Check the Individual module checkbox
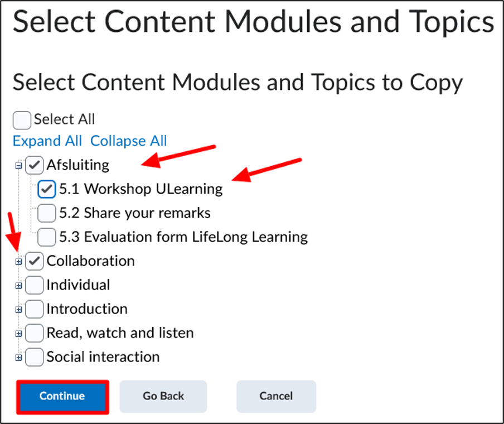 35,285
